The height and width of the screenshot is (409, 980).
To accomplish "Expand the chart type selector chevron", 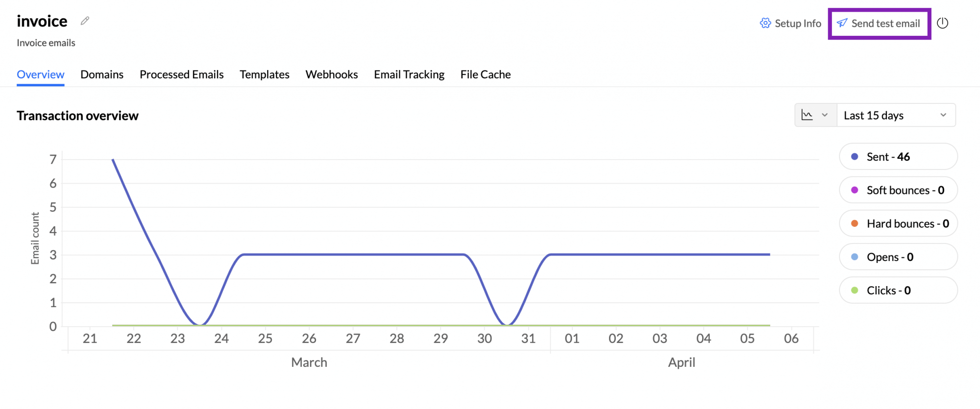I will 826,115.
